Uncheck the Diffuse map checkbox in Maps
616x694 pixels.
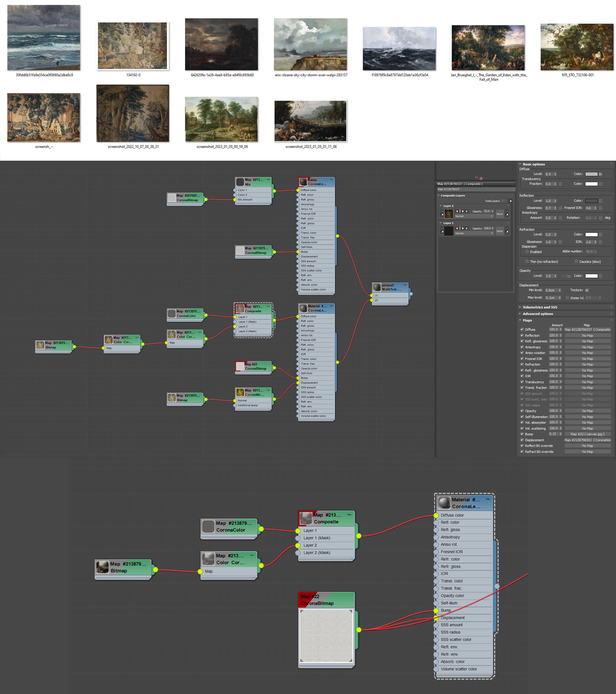(522, 329)
